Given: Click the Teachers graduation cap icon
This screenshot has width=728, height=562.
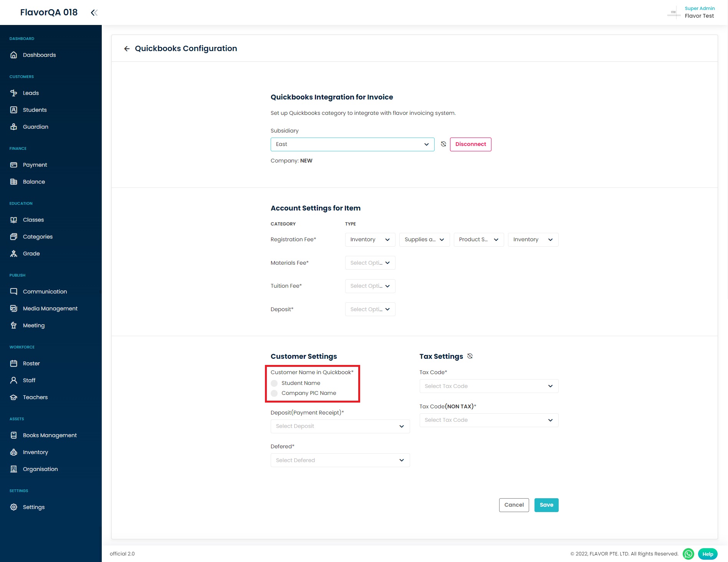Looking at the screenshot, I should click(14, 397).
